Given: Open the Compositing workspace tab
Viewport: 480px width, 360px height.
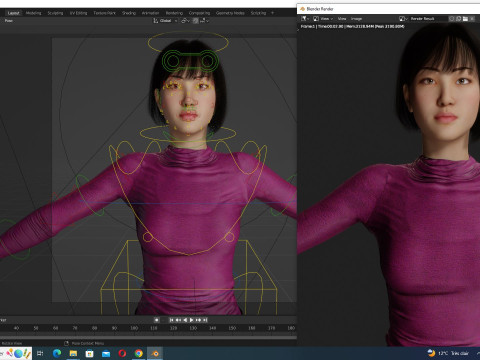Looking at the screenshot, I should pyautogui.click(x=199, y=13).
